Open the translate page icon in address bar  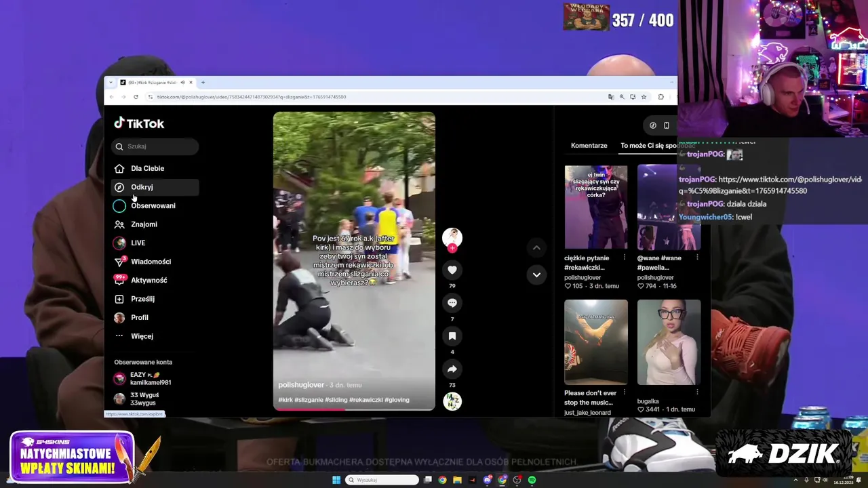(x=611, y=97)
